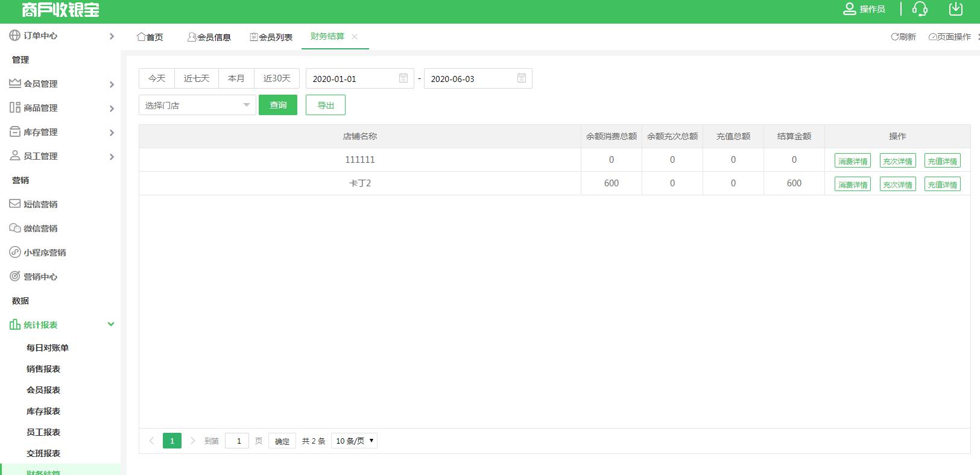The image size is (980, 475).
Task: Expand the 会员管理 menu
Action: pos(60,84)
